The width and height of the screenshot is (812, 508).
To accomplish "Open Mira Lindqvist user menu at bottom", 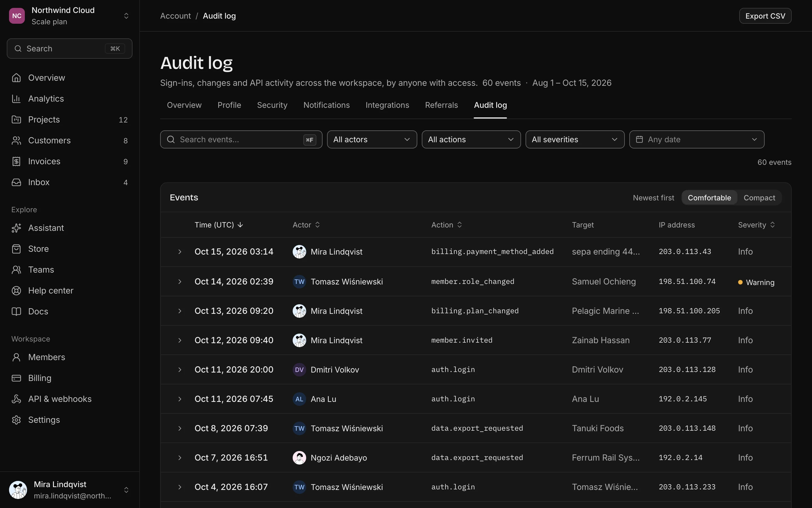I will (69, 490).
